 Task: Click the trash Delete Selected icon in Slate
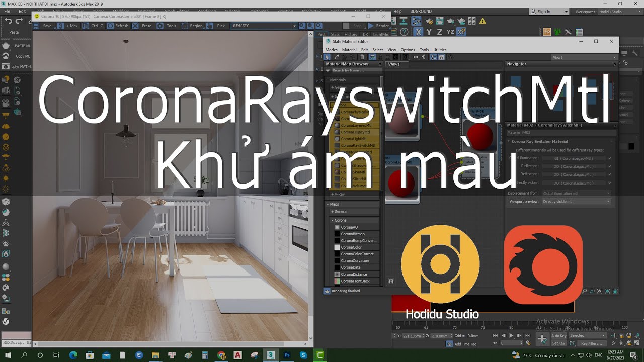tap(362, 57)
